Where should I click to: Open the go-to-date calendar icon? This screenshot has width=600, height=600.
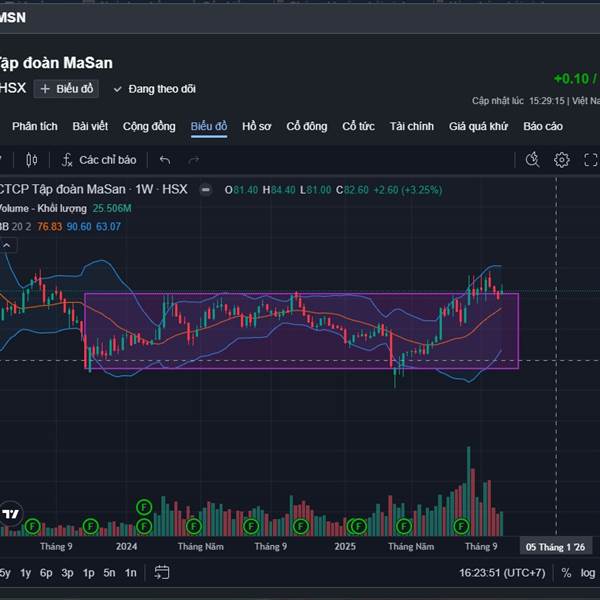161,572
